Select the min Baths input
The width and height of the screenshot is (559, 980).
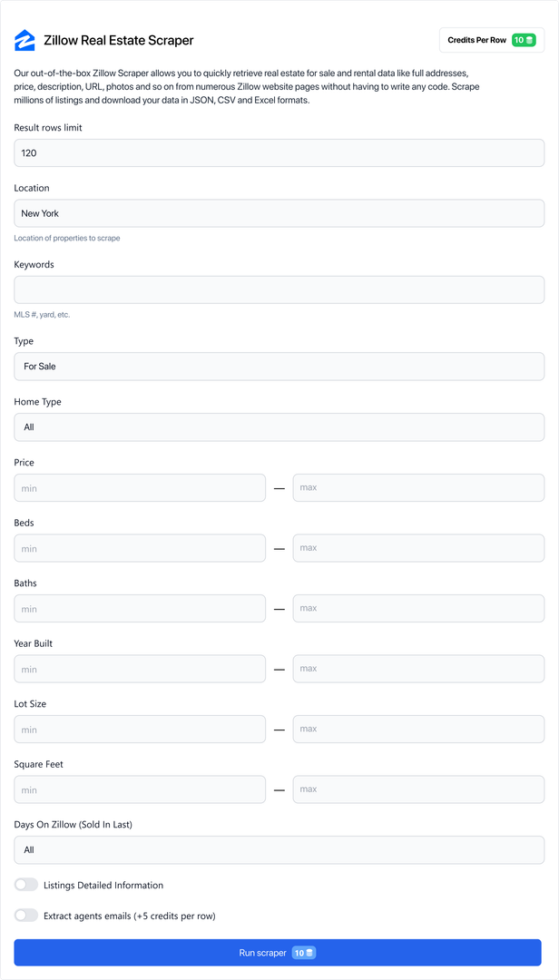tap(139, 608)
